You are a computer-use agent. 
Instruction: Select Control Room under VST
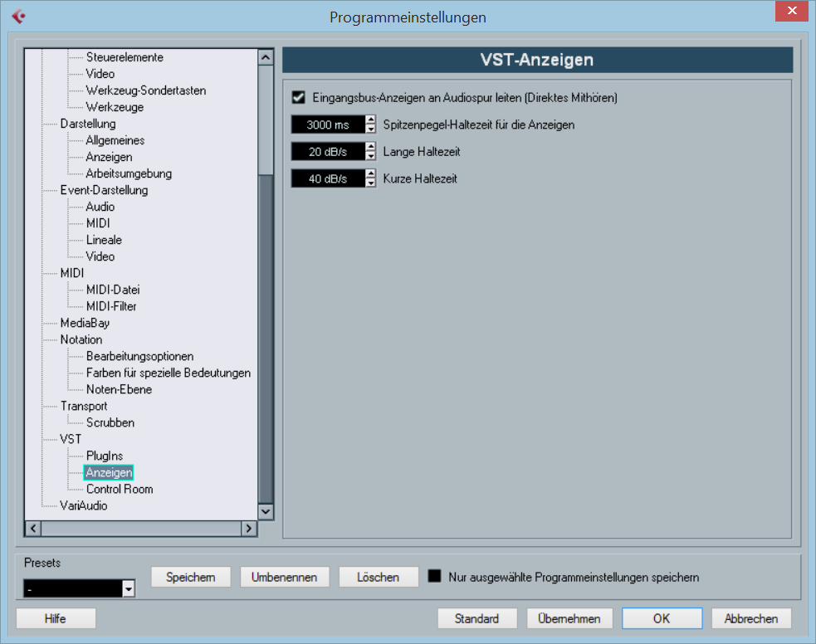[x=120, y=490]
